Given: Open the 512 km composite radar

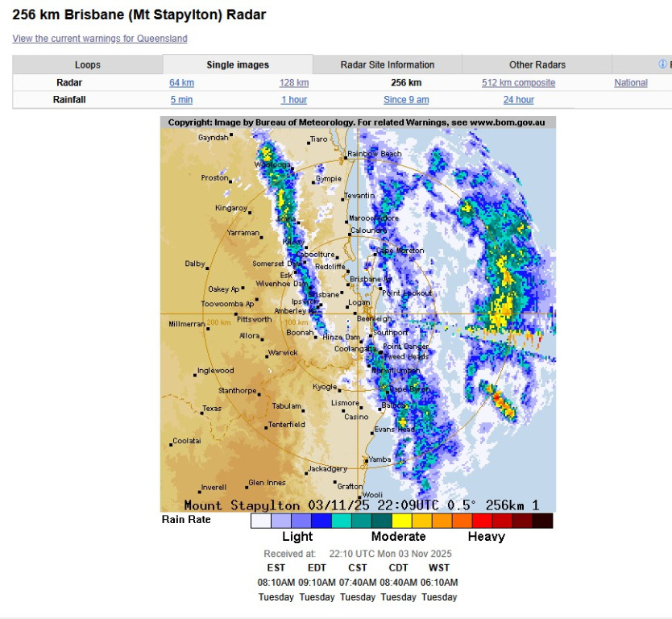Looking at the screenshot, I should 518,82.
